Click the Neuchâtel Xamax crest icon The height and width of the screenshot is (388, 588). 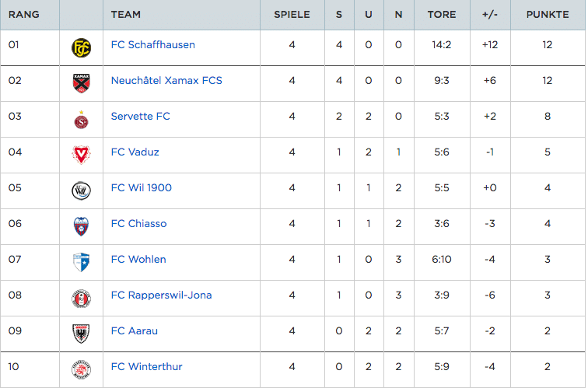81,83
